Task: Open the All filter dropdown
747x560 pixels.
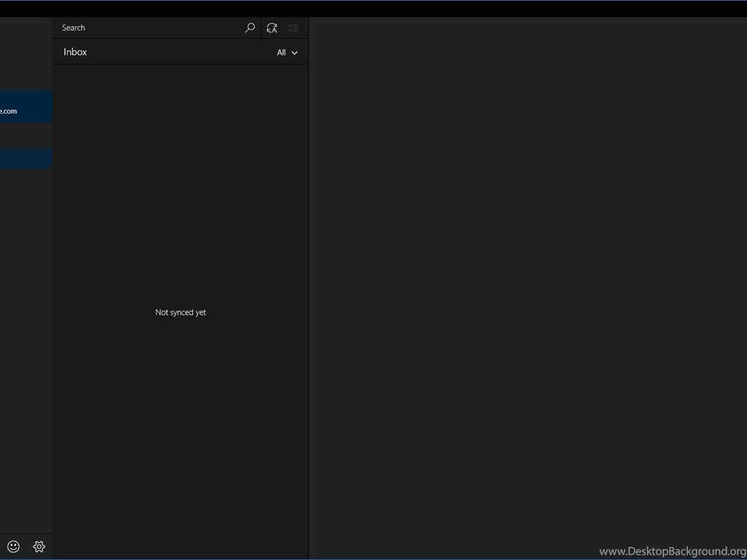Action: pos(287,52)
